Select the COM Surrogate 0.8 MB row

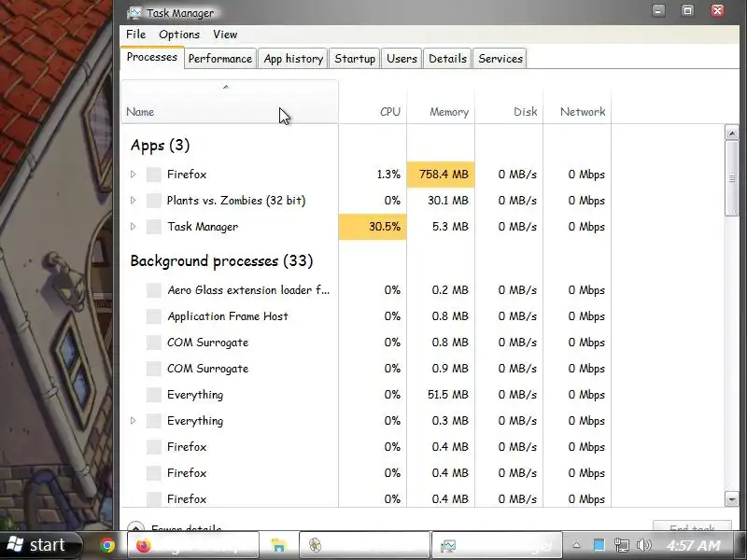[366, 343]
